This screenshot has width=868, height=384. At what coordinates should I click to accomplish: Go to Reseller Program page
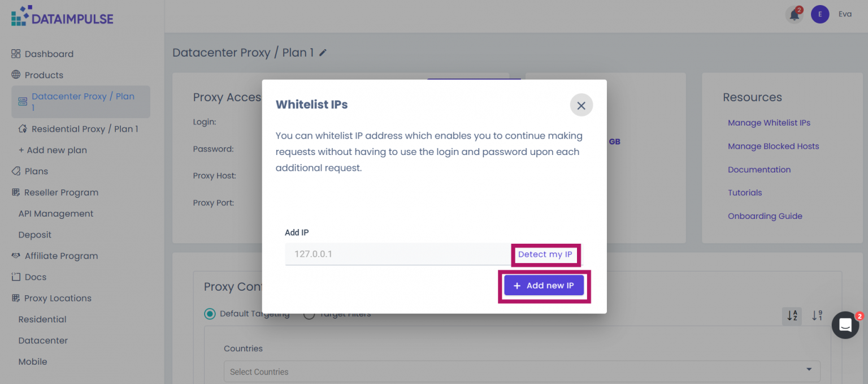(61, 192)
